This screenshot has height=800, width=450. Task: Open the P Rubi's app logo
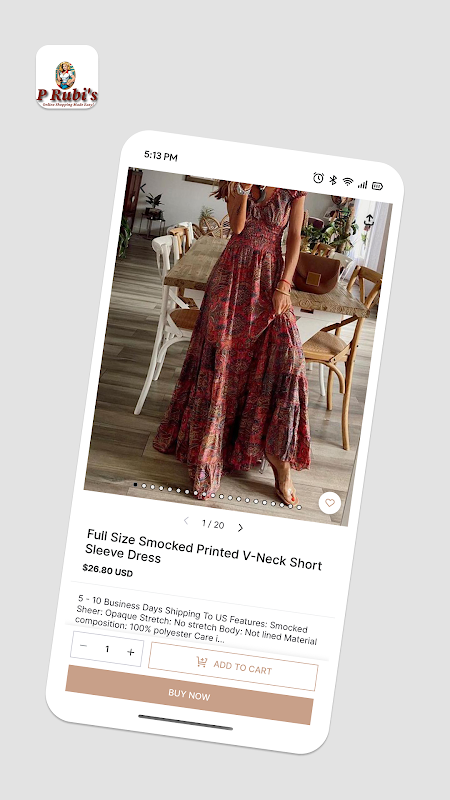tap(67, 77)
